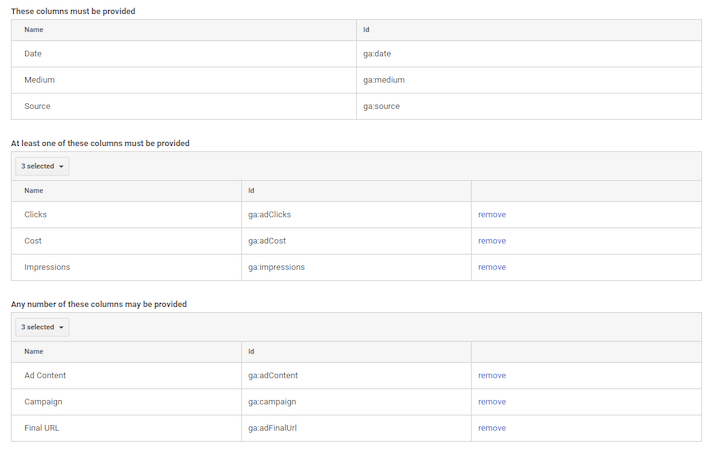The image size is (720, 450).
Task: Select the ga:impressions Id cell
Action: (x=276, y=267)
